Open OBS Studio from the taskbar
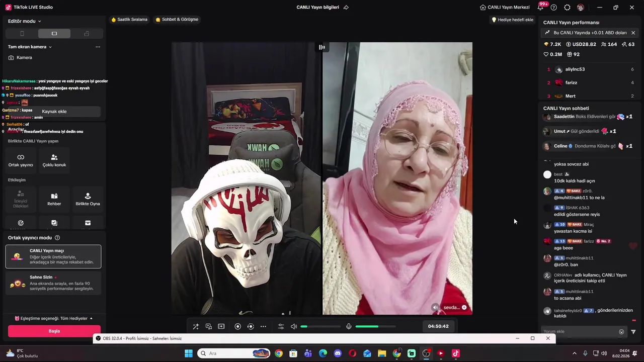Screen dimensions: 644x362 pos(426,353)
